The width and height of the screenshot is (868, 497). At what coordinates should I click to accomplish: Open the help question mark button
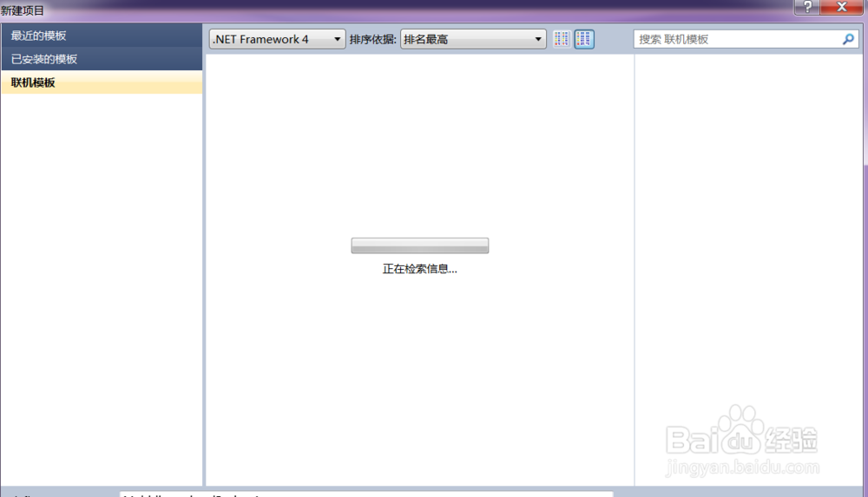807,7
